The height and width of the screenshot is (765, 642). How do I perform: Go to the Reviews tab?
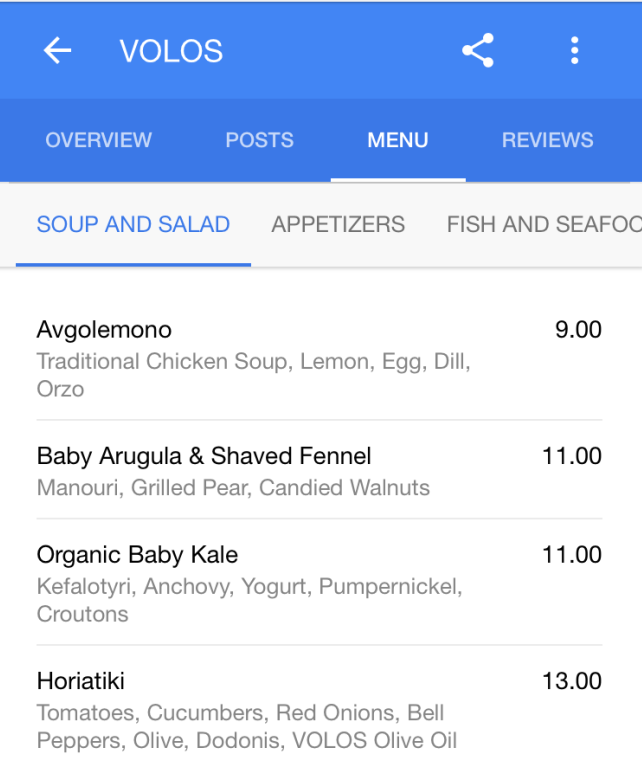point(547,141)
